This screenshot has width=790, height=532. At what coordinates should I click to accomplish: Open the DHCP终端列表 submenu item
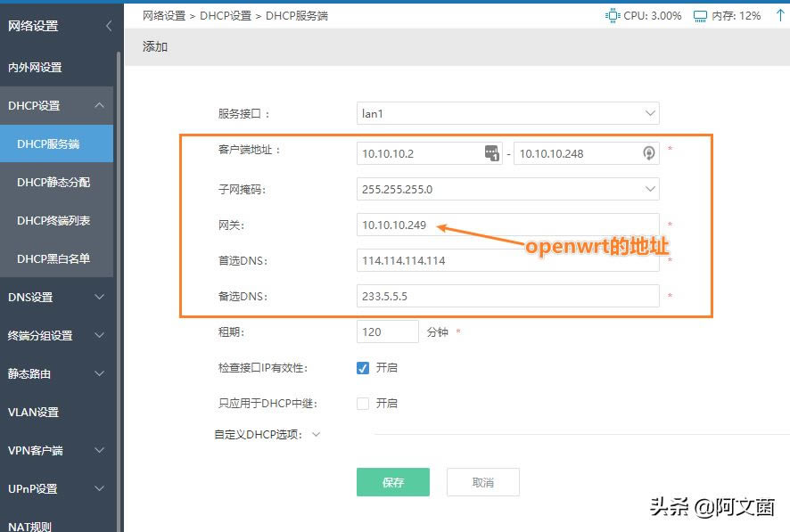56,220
